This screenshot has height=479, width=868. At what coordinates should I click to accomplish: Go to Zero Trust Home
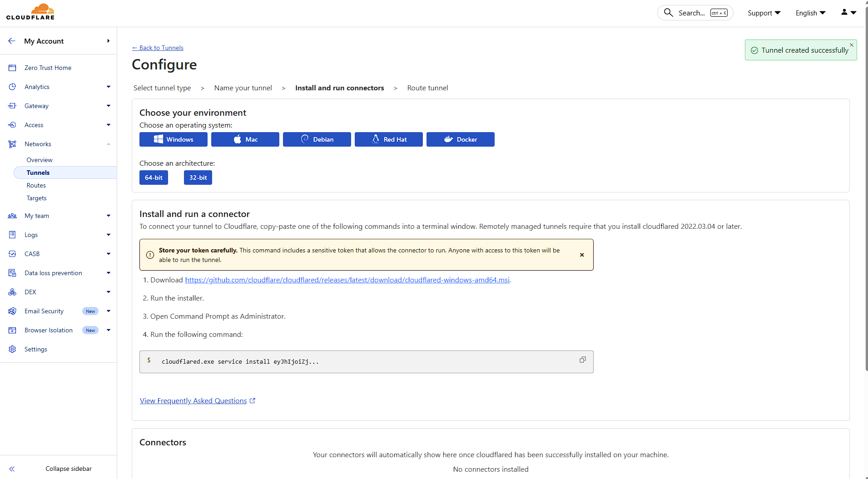[x=48, y=68]
